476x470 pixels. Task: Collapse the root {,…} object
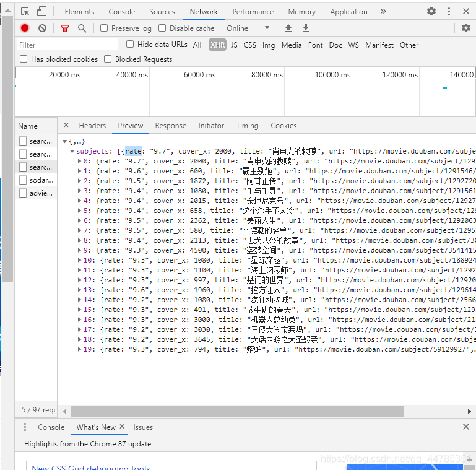coord(64,141)
